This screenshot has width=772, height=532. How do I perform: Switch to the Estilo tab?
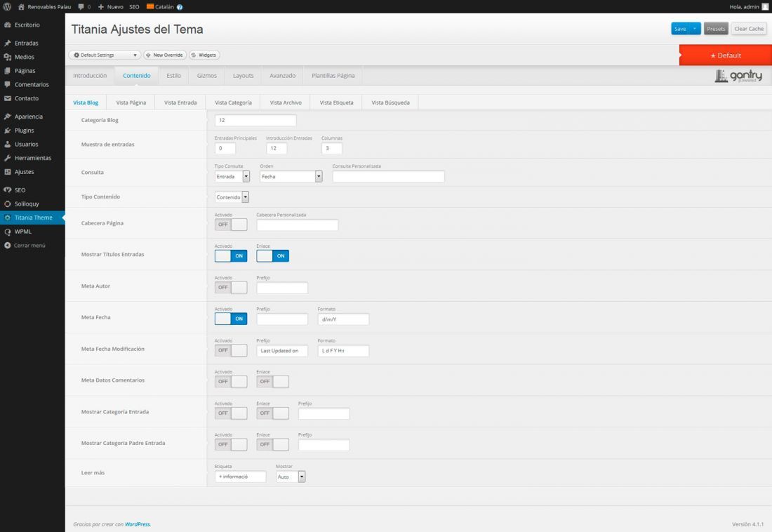click(x=174, y=76)
